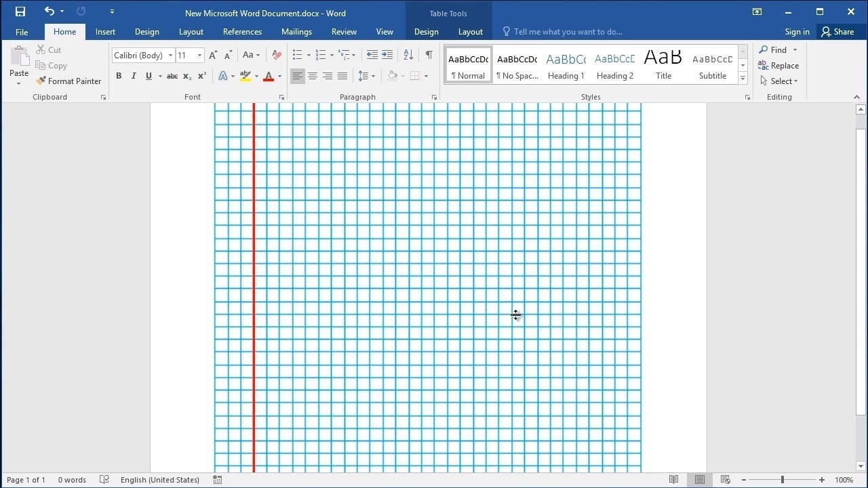
Task: Undo the last action
Action: [x=49, y=12]
